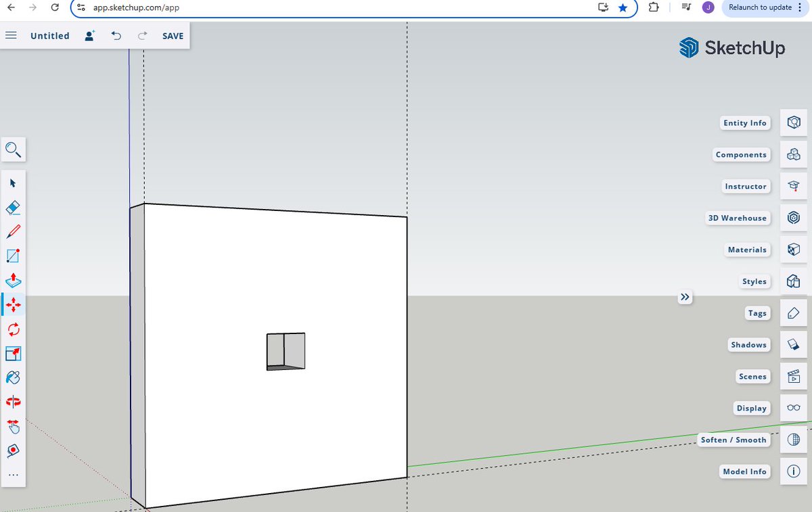Select the Line pencil tool

[x=14, y=231]
